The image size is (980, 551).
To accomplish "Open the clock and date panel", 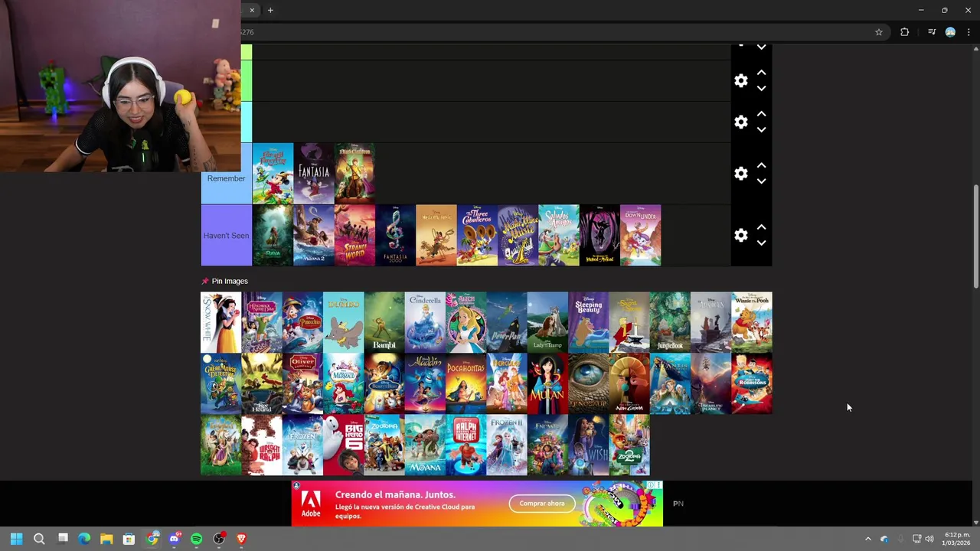I will 957,539.
